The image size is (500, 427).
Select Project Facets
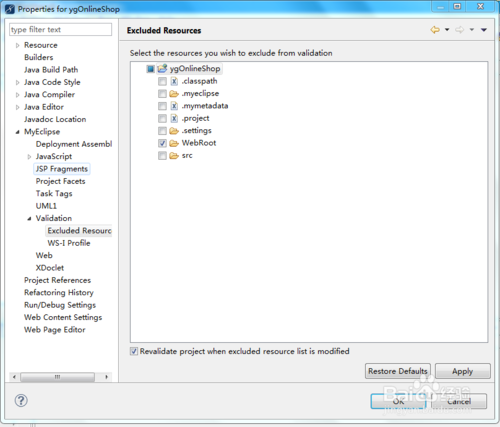[x=61, y=181]
